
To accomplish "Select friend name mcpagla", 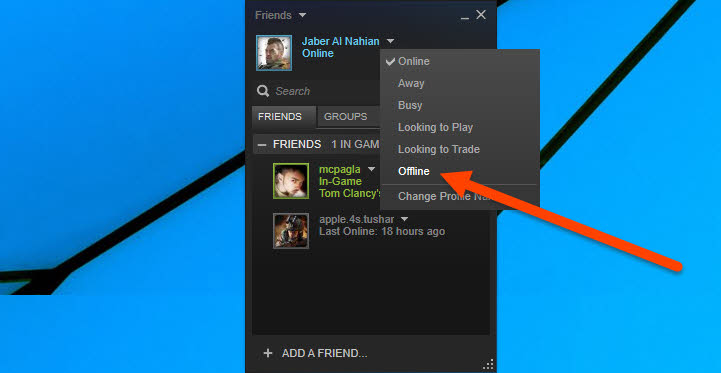I will coord(340,169).
